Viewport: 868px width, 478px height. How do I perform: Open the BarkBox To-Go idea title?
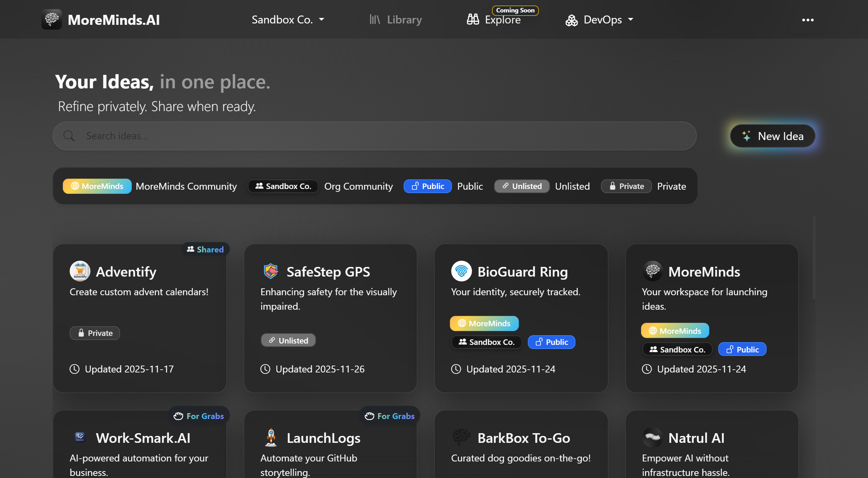point(523,438)
